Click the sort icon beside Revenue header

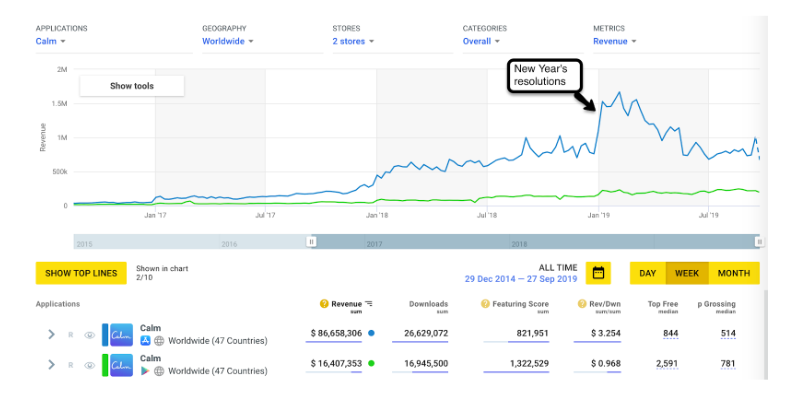pyautogui.click(x=369, y=304)
